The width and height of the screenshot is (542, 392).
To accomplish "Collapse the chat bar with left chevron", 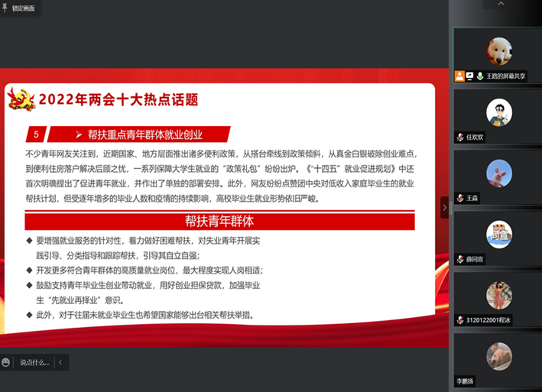I will 60,362.
